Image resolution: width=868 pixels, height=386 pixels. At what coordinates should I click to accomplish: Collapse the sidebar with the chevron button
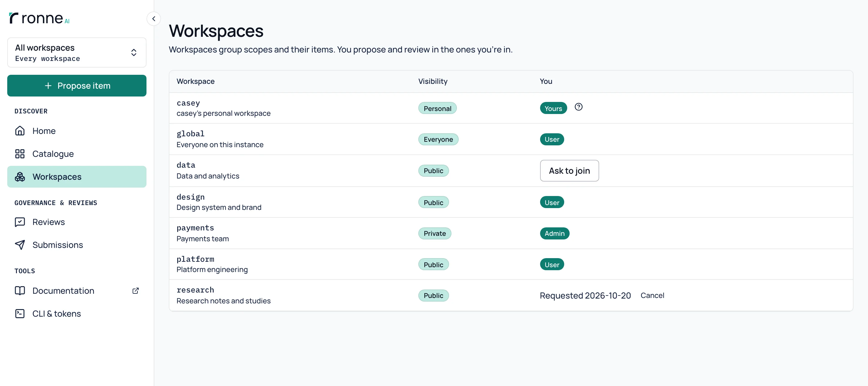[x=154, y=19]
